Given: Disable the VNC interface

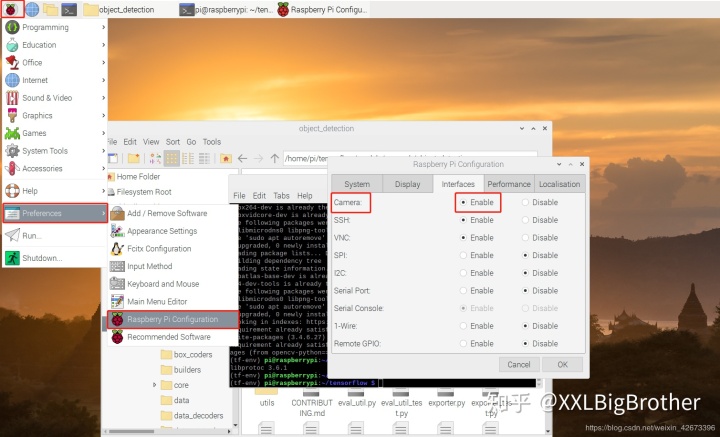Looking at the screenshot, I should point(525,238).
